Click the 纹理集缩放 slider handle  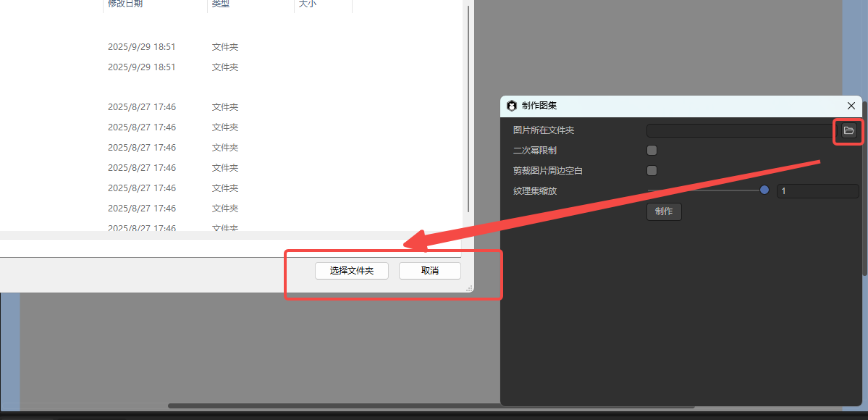[x=764, y=190]
